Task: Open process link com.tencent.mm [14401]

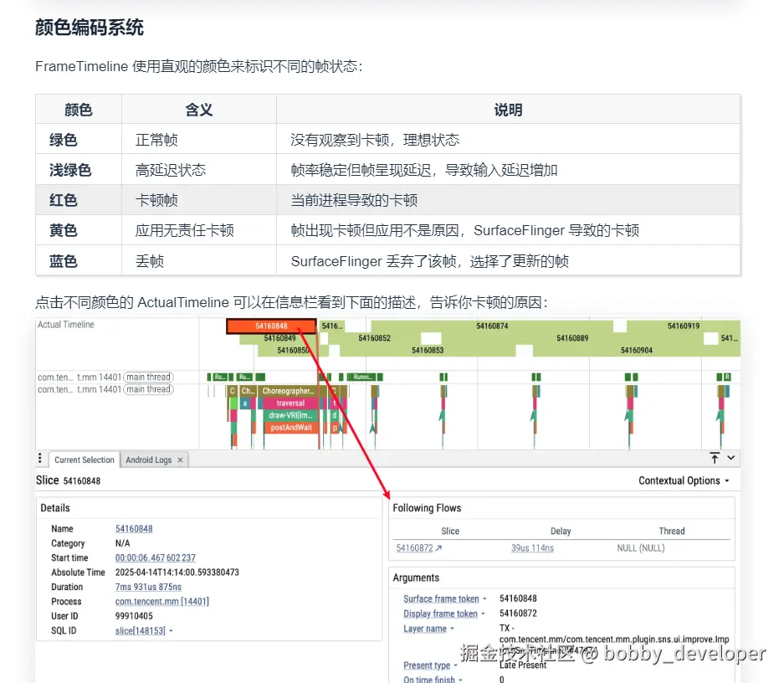Action: point(162,601)
